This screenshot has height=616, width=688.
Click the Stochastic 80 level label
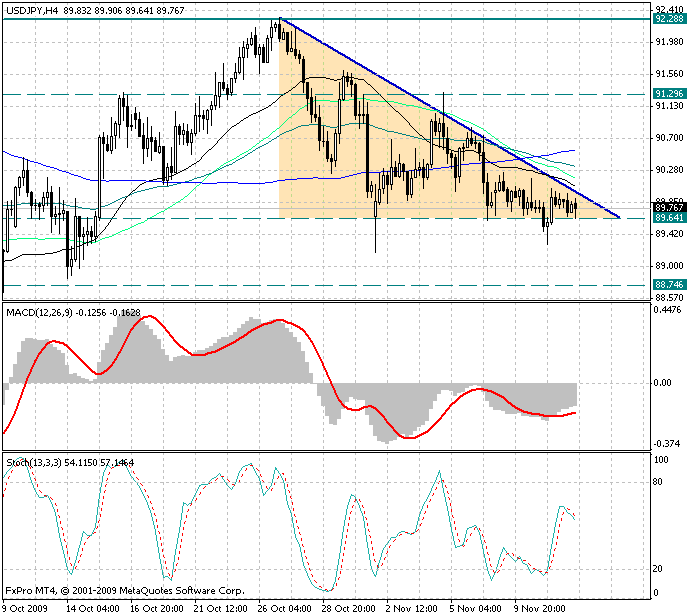click(658, 482)
